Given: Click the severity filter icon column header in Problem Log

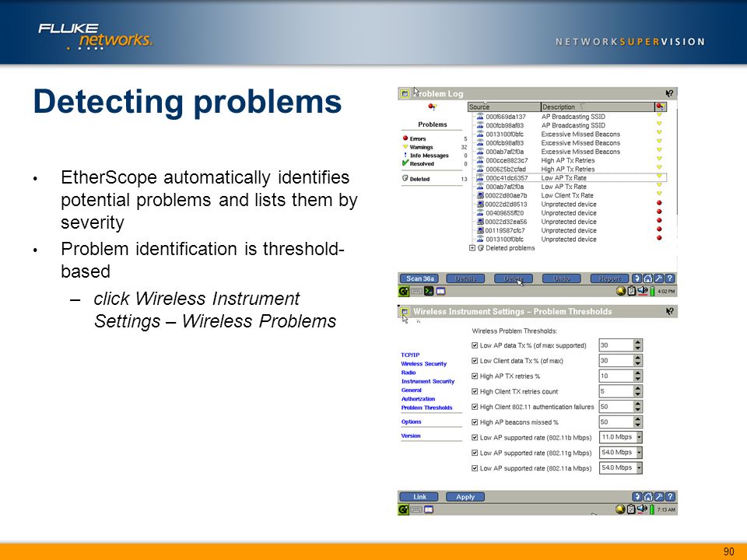Looking at the screenshot, I should pyautogui.click(x=661, y=107).
